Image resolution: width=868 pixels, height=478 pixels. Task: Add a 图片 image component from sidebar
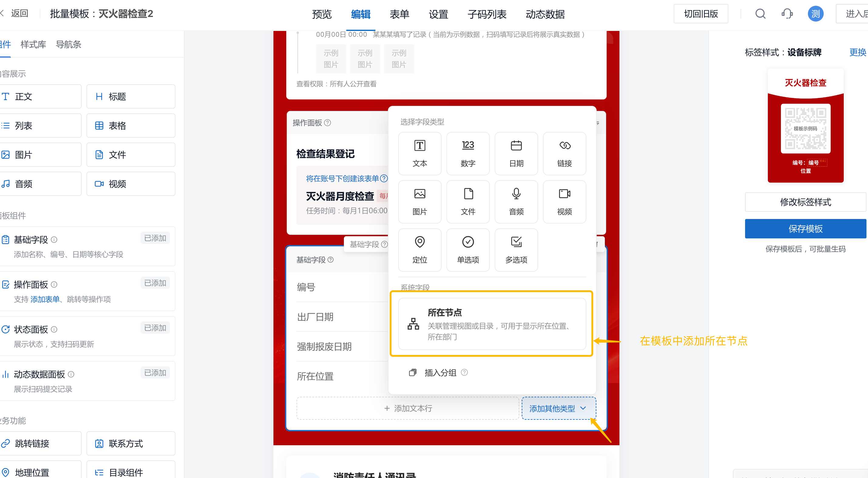coord(40,155)
